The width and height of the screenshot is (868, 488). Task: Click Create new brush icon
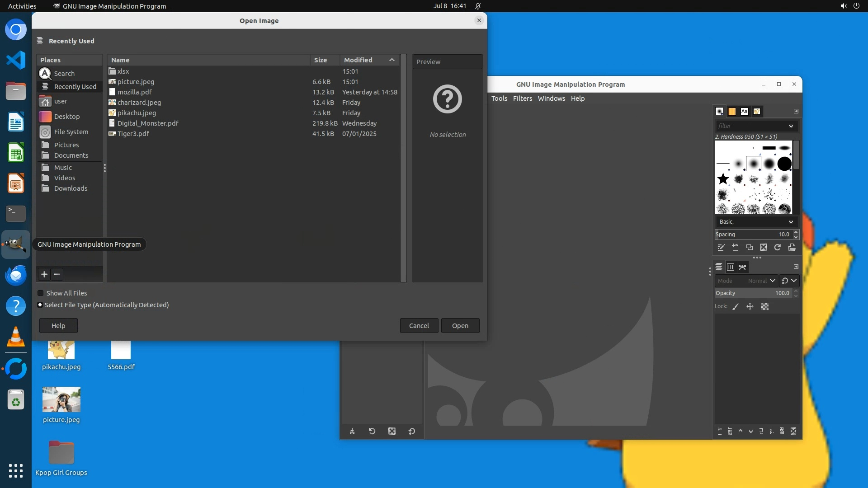point(736,248)
